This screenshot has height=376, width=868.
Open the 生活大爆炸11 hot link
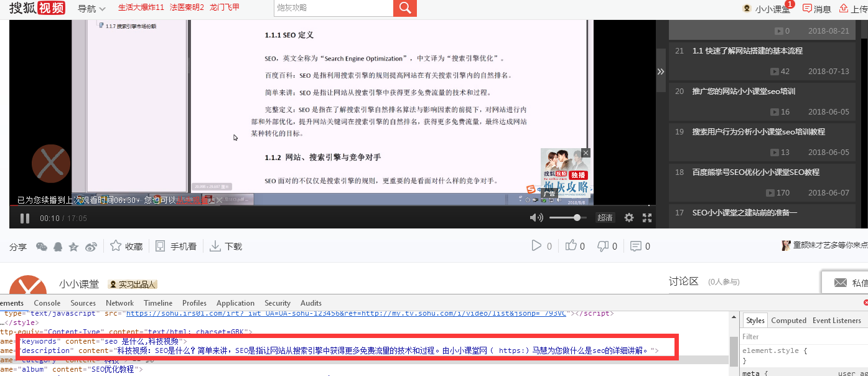pyautogui.click(x=141, y=7)
